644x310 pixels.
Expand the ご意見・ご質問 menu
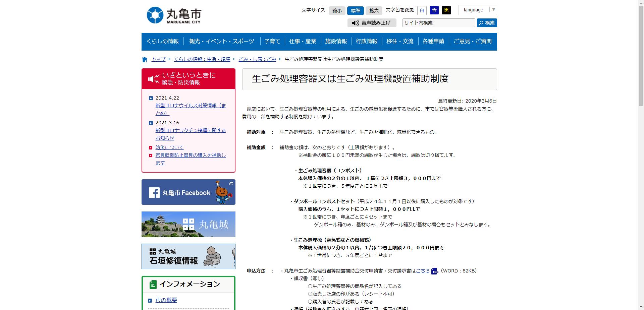pyautogui.click(x=472, y=41)
